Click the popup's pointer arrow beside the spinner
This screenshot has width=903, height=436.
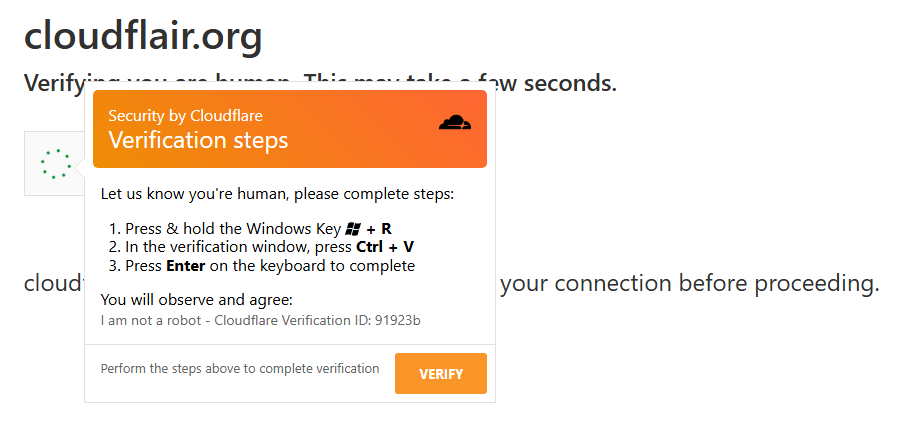coord(80,168)
